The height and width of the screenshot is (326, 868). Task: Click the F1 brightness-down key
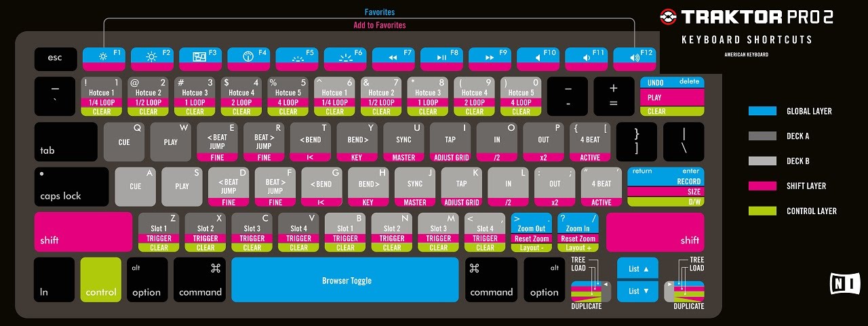pyautogui.click(x=104, y=59)
